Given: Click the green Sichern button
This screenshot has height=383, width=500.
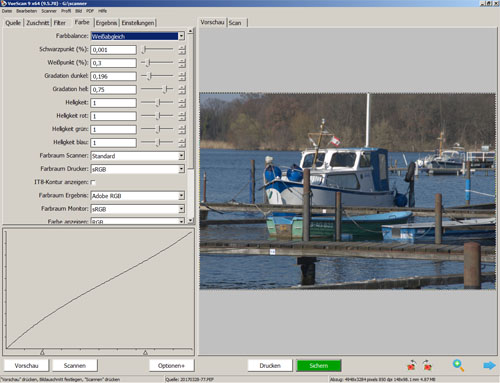Looking at the screenshot, I should click(x=319, y=365).
